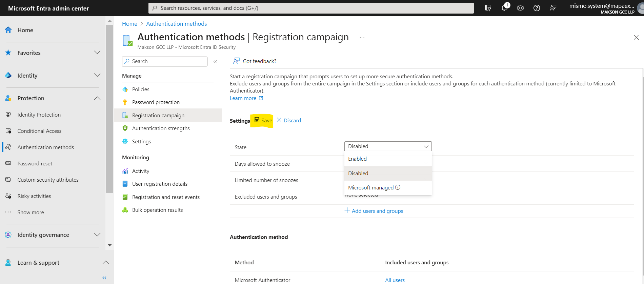Choose Microsoft managed option
The width and height of the screenshot is (644, 284).
[388, 187]
